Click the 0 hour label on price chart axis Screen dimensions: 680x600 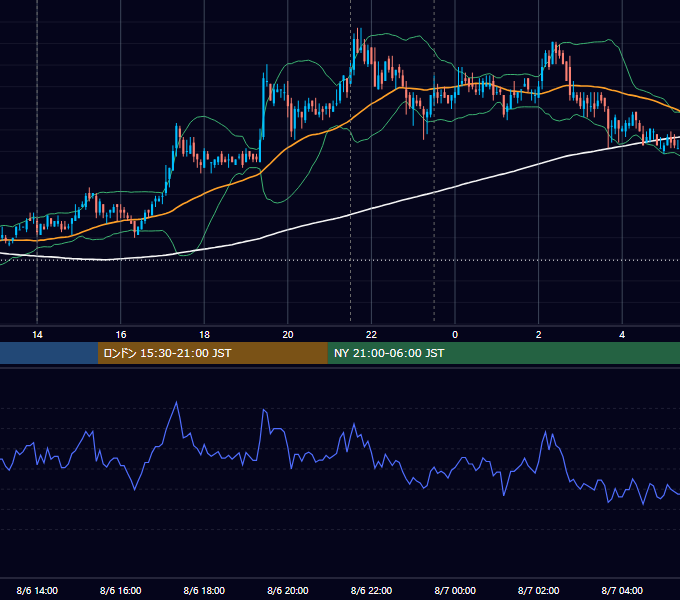pos(455,335)
